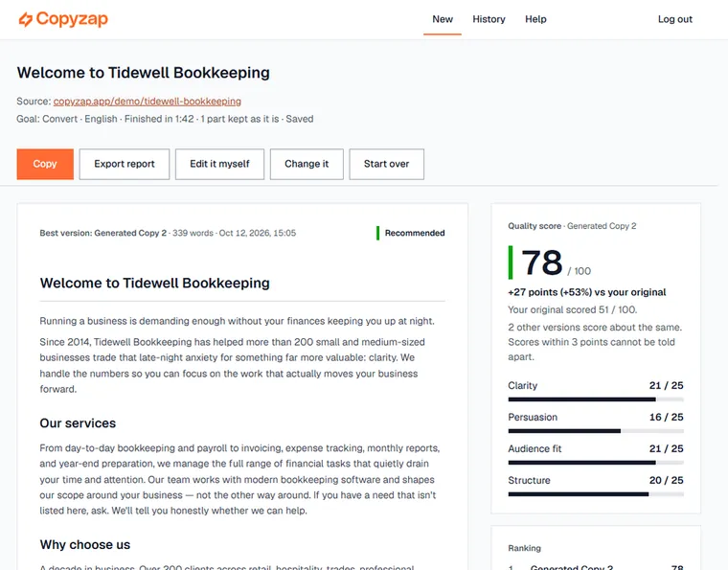This screenshot has height=570, width=728.
Task: Click the 'Quality score · Generated Copy 2' label
Action: pos(572,226)
